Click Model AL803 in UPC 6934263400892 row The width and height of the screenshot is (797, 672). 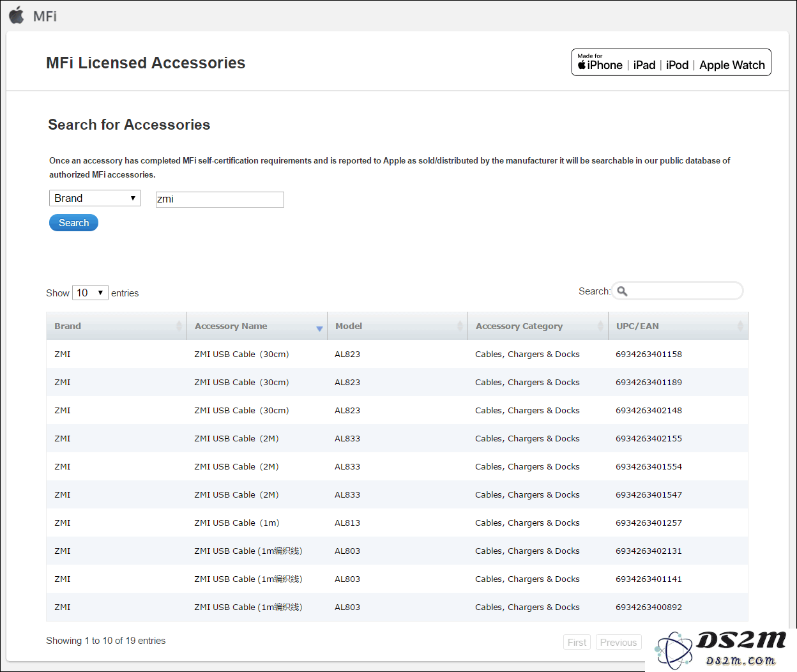point(347,607)
